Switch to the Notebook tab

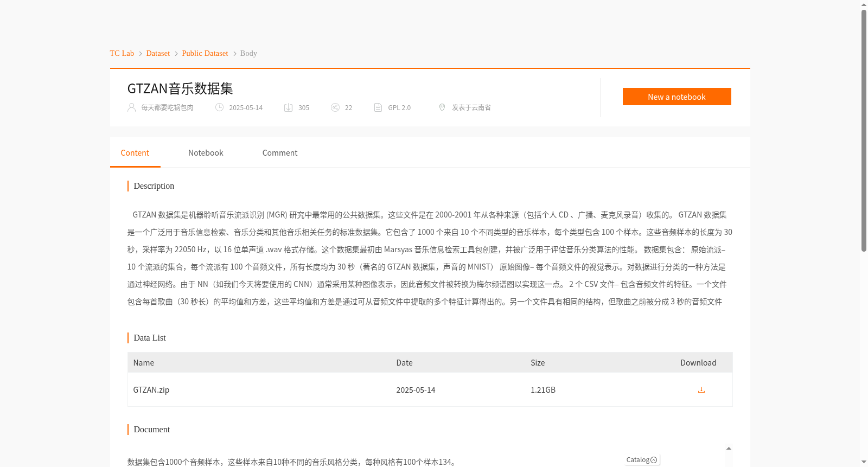[x=206, y=153]
